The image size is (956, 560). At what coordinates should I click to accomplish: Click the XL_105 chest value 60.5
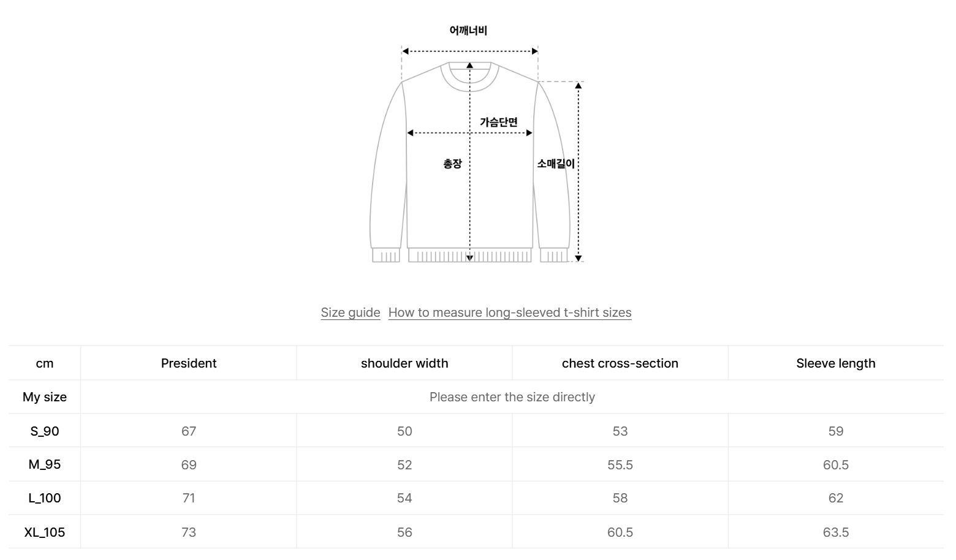(x=620, y=532)
